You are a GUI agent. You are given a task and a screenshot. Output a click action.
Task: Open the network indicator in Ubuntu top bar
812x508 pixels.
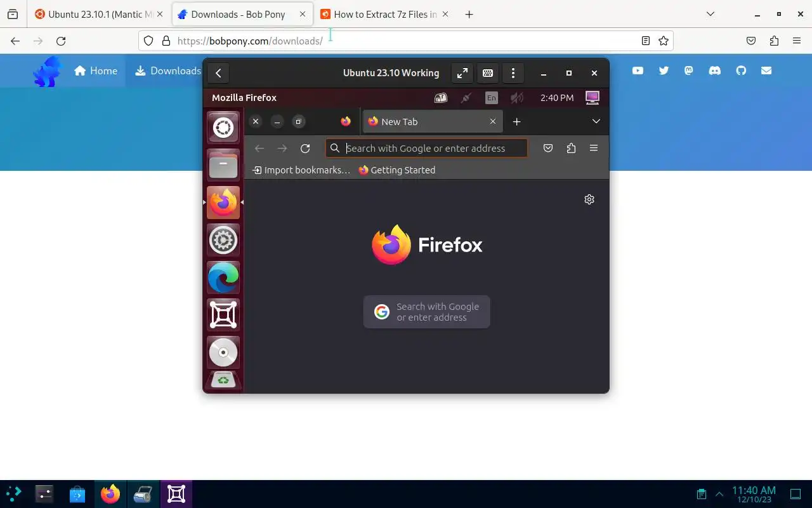click(466, 98)
